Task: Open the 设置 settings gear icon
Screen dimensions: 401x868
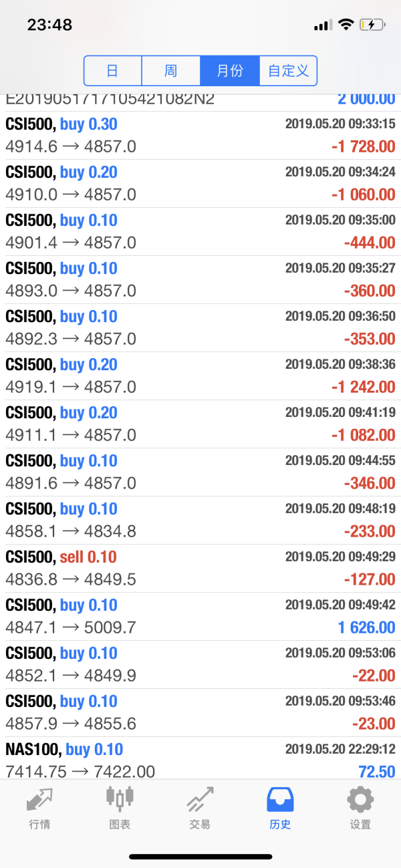Action: click(x=360, y=799)
